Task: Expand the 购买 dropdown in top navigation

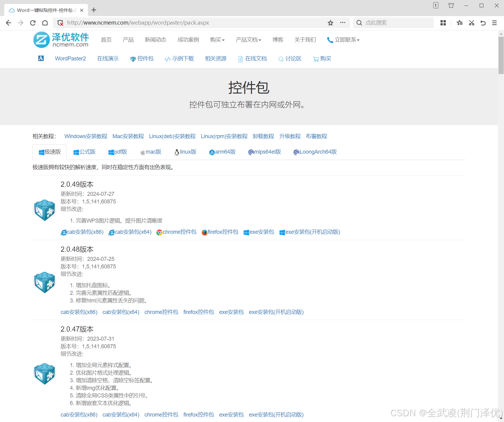Action: 217,40
